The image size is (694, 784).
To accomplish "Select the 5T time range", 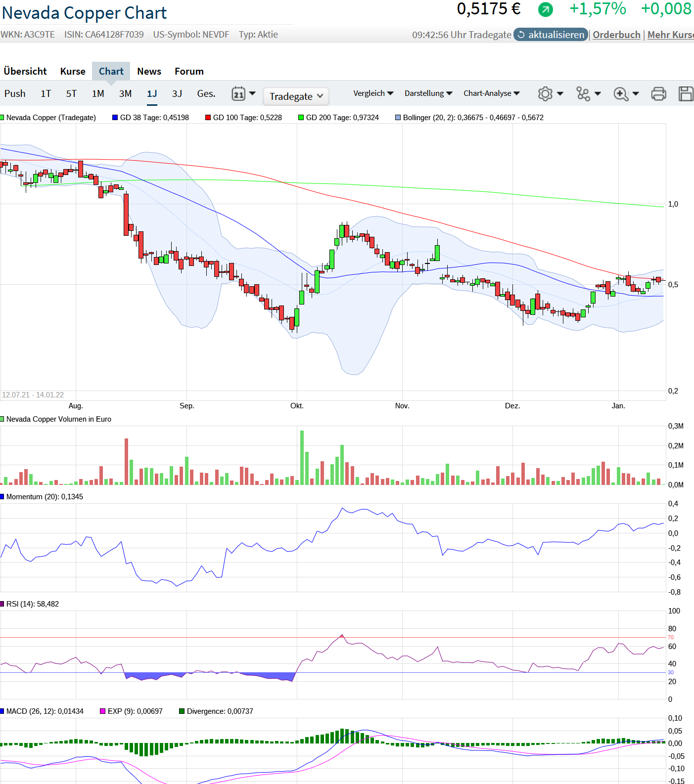I will (x=71, y=93).
